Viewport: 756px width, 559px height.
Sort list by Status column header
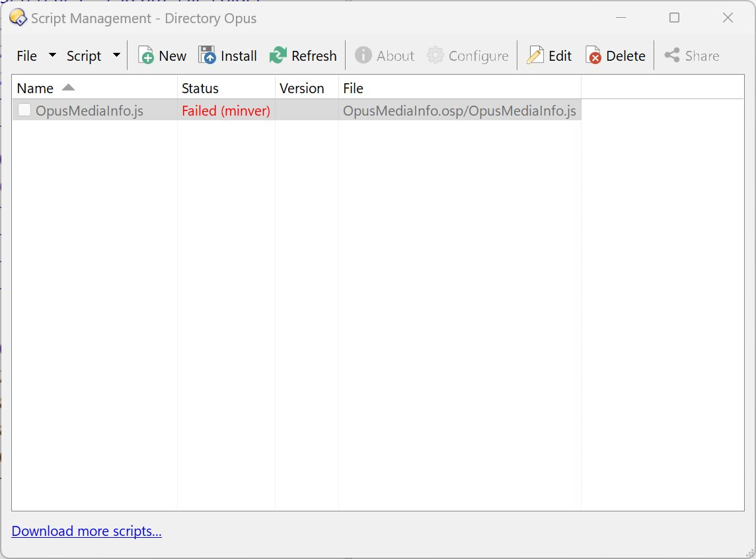click(x=200, y=89)
